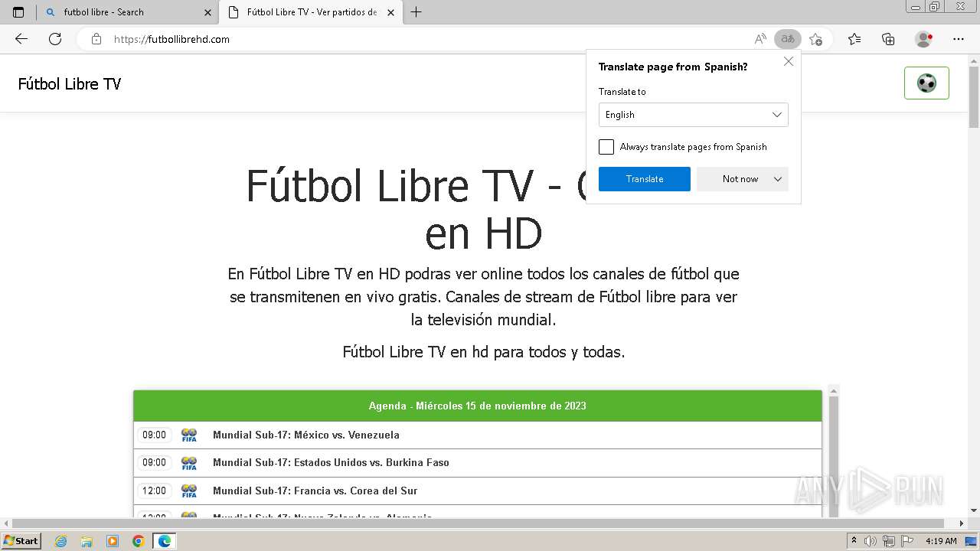
Task: Close the futbol libre Search tab
Action: coord(207,12)
